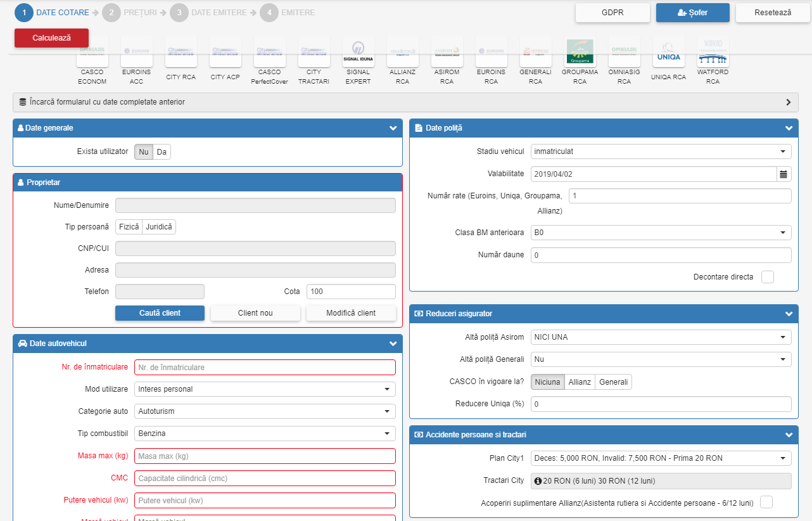
Task: Select the Uniqa RCA insurer logo
Action: (668, 53)
